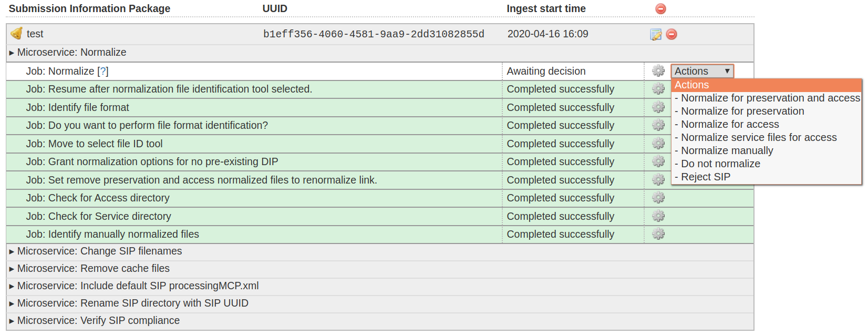Screen dimensions: 868x335
Task: Click gear icon for Identify file format job
Action: (658, 107)
